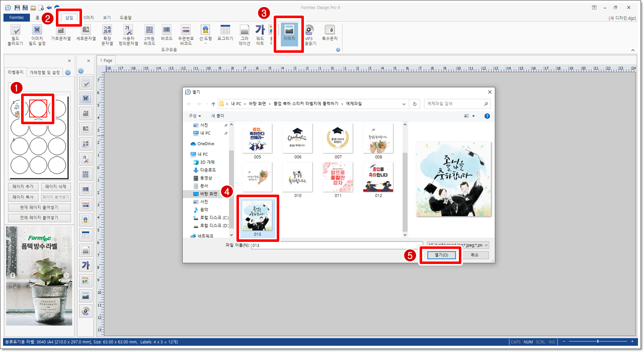Select 네트워크 in the navigation pane

click(x=202, y=236)
